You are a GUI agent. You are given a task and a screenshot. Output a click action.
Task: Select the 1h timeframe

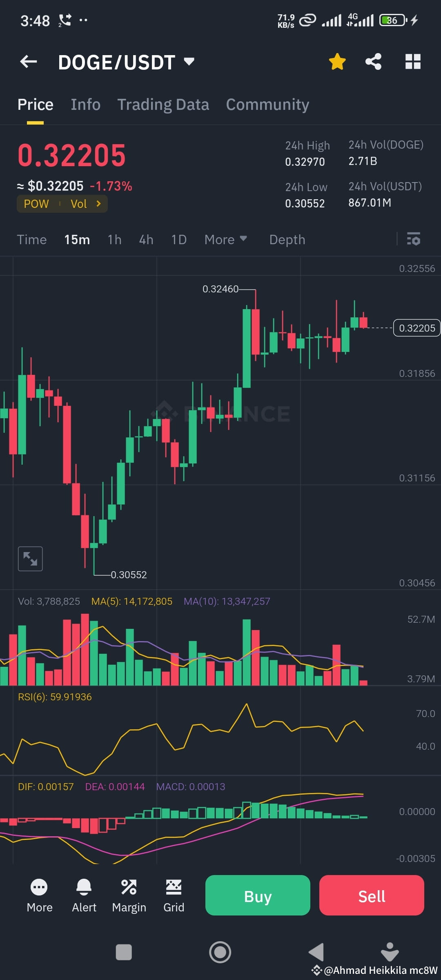tap(114, 240)
